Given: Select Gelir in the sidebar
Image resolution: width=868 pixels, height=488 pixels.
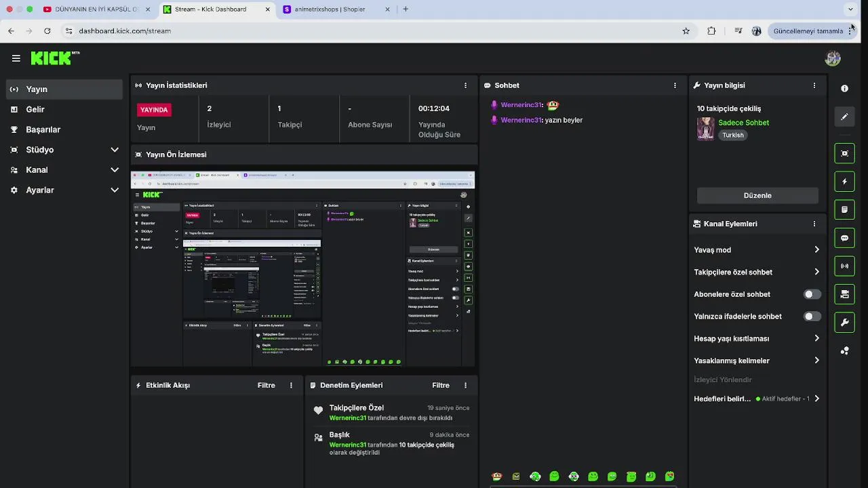Looking at the screenshot, I should coord(64,109).
